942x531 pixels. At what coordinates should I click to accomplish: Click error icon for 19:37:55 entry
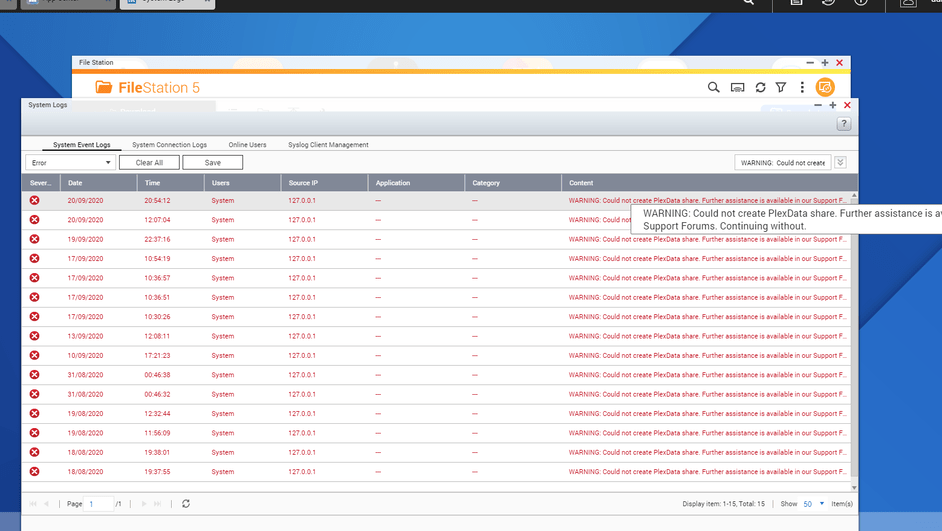click(x=35, y=472)
